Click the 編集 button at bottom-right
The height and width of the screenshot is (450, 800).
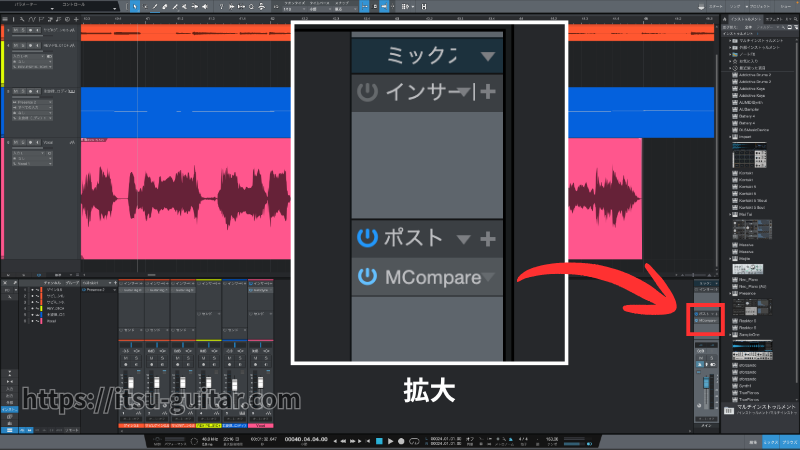tap(754, 442)
